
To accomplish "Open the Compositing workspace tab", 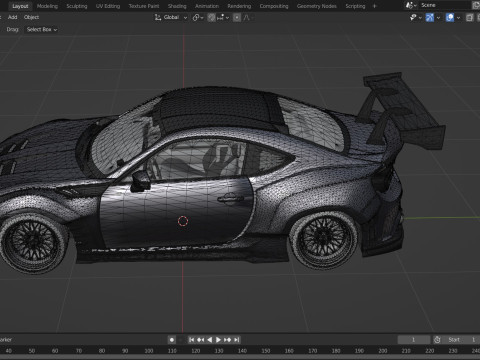I will pyautogui.click(x=274, y=6).
